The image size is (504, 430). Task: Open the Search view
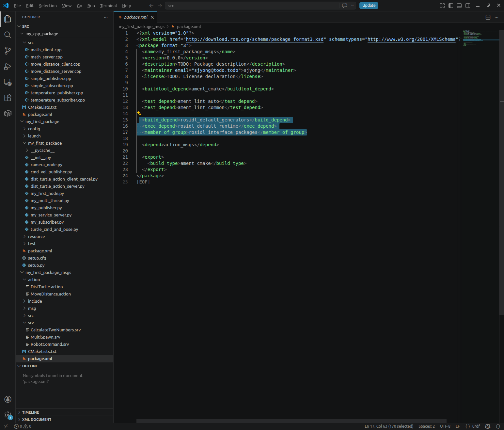[x=8, y=35]
